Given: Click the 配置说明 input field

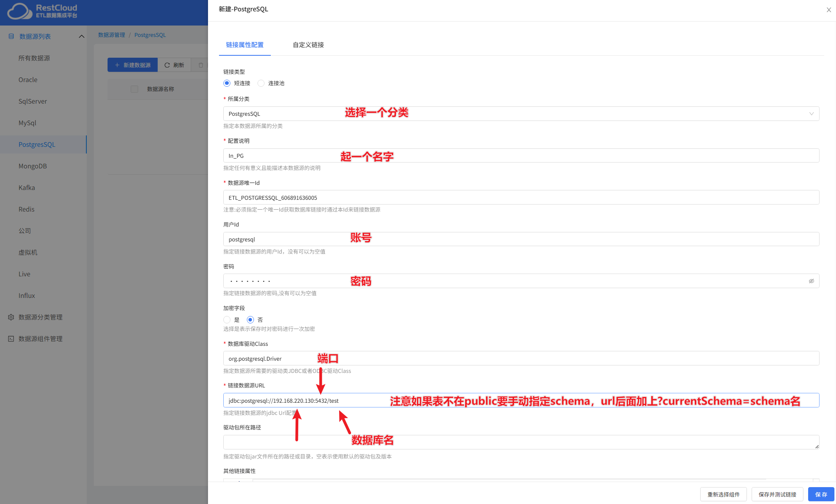Looking at the screenshot, I should pos(521,156).
